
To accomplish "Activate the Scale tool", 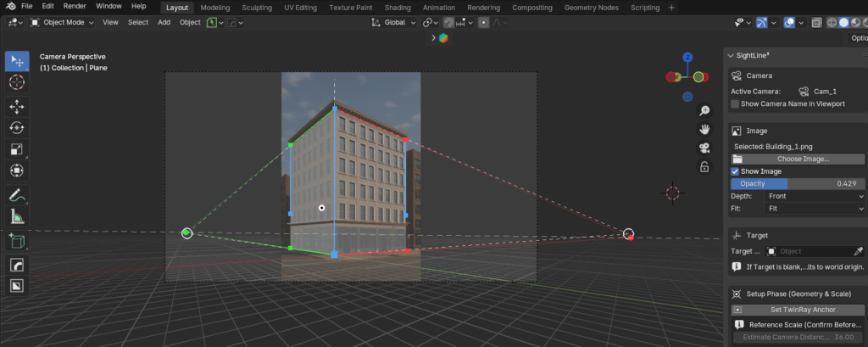I will tap(17, 149).
